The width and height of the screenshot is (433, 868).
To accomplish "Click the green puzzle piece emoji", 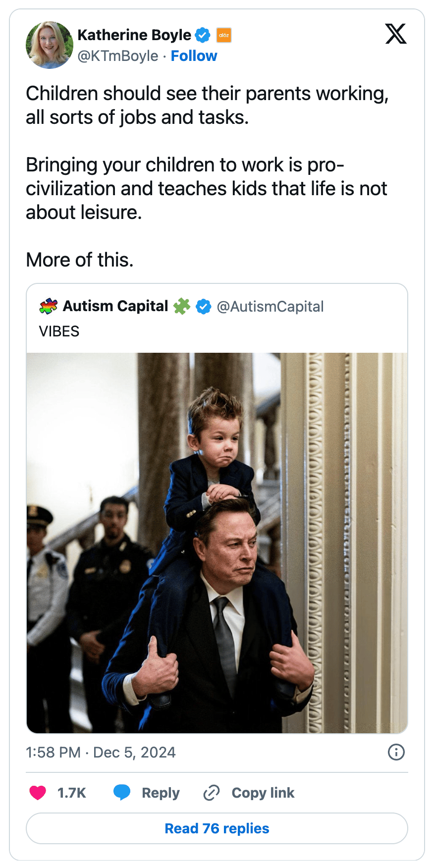I will click(x=182, y=306).
